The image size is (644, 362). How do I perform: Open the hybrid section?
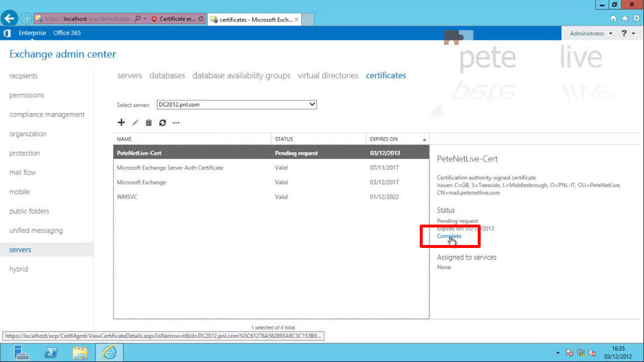19,269
